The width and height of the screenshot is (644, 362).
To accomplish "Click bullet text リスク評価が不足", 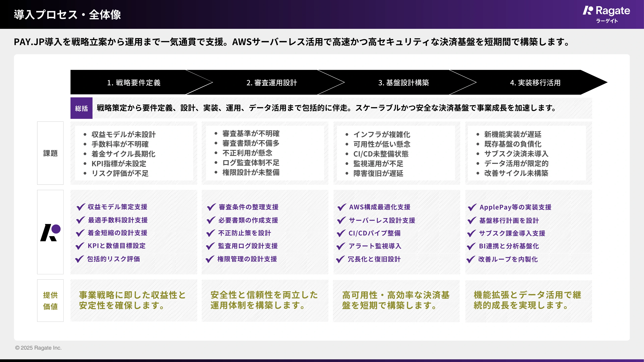I will point(120,173).
